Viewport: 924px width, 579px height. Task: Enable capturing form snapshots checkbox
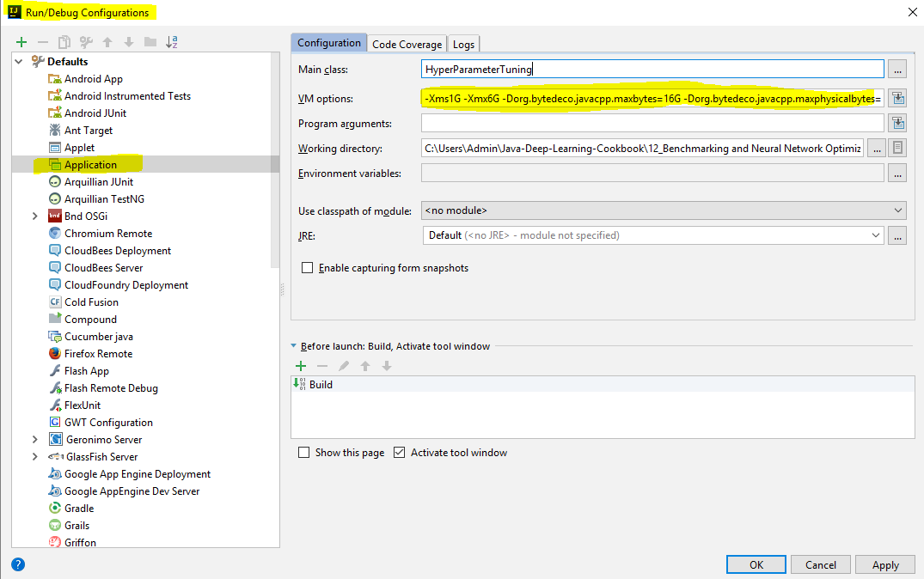click(x=307, y=268)
